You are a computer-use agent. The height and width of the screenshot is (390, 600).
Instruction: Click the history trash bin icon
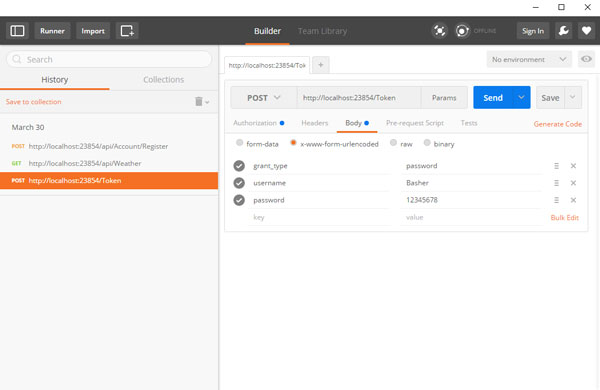click(199, 101)
